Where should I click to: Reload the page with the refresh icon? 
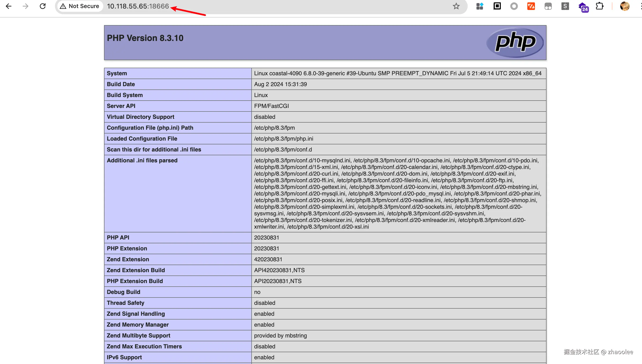click(x=43, y=6)
